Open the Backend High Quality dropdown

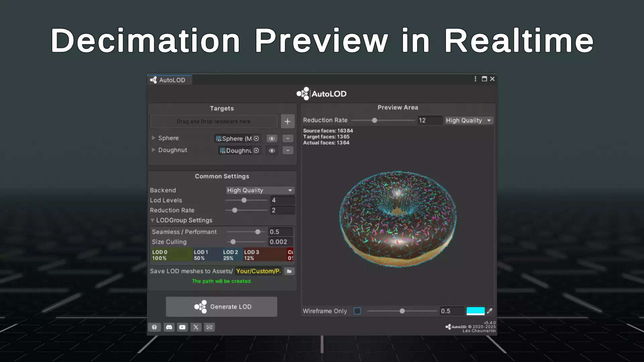[x=260, y=190]
